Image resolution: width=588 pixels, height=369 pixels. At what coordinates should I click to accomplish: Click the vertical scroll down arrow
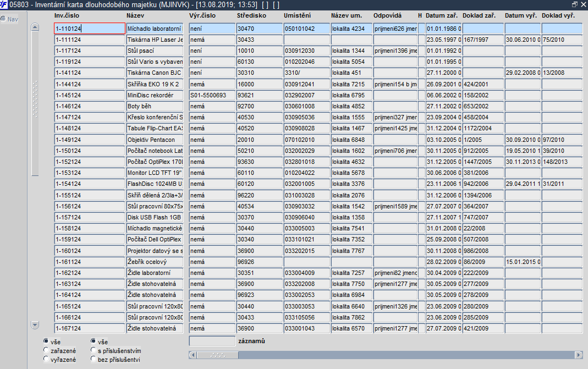pos(35,325)
